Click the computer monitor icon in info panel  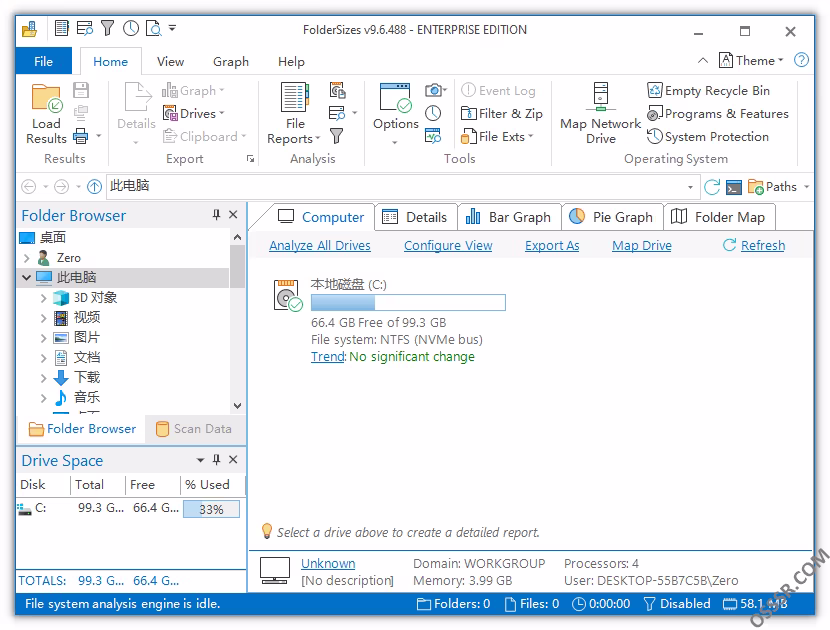pos(275,571)
